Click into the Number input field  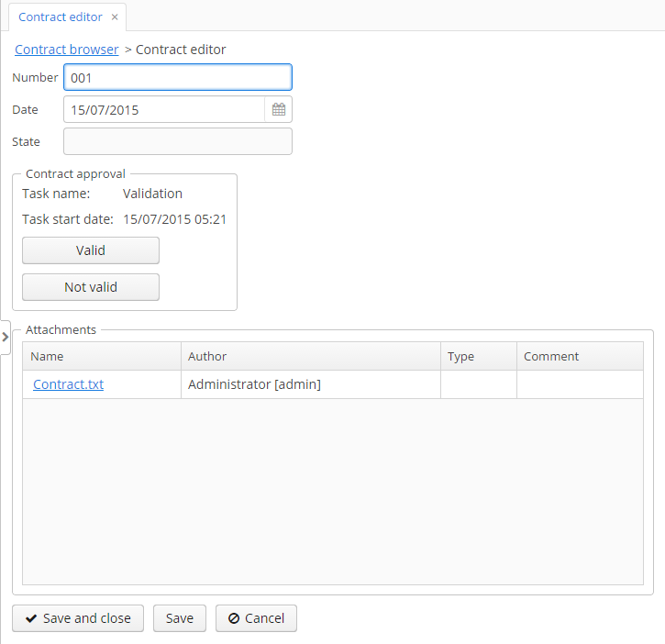[x=177, y=78]
